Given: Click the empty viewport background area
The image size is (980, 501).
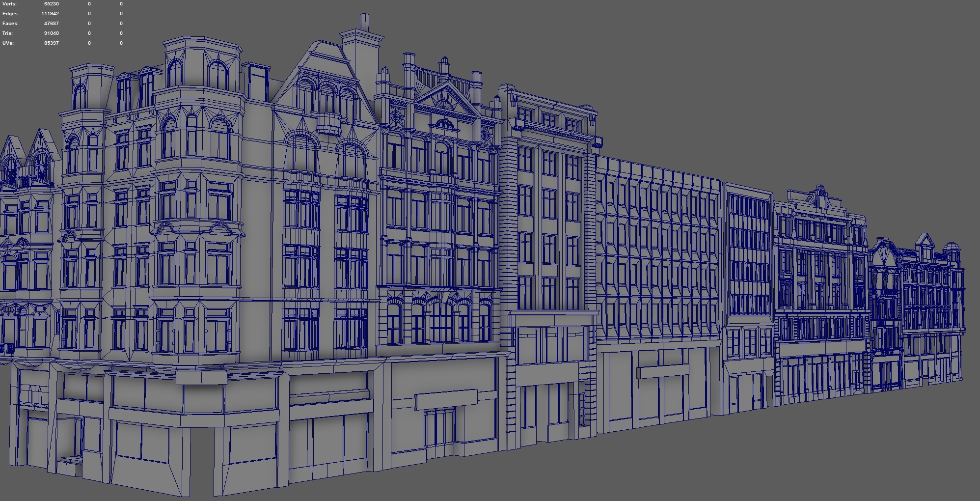Looking at the screenshot, I should click(835, 74).
